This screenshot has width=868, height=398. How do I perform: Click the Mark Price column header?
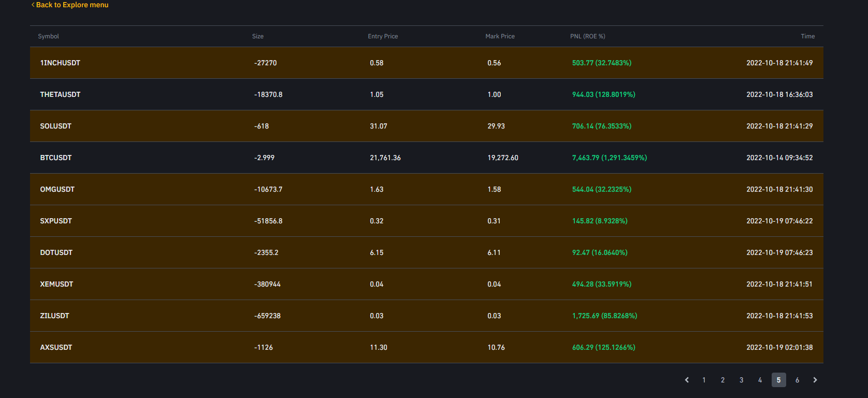(500, 36)
